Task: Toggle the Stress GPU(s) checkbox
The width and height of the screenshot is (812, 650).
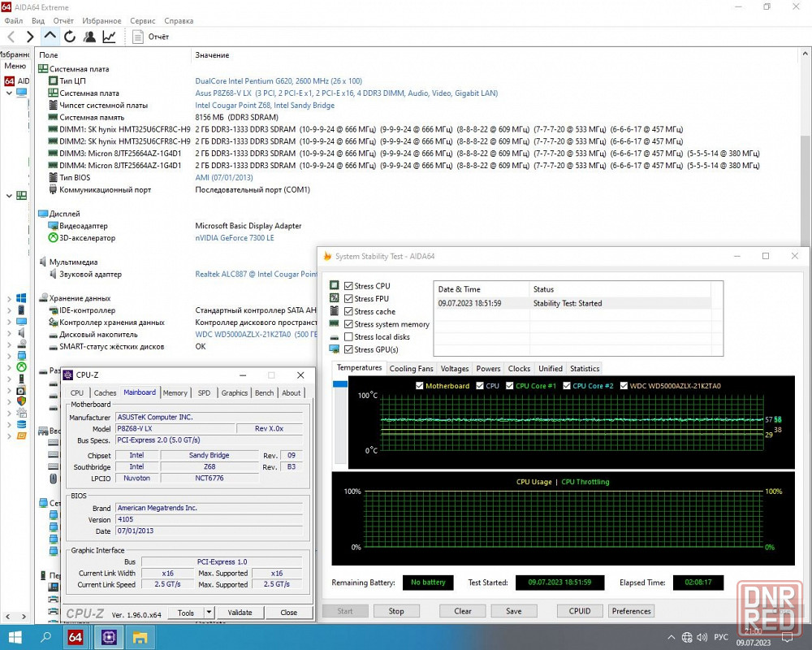Action: pyautogui.click(x=348, y=349)
